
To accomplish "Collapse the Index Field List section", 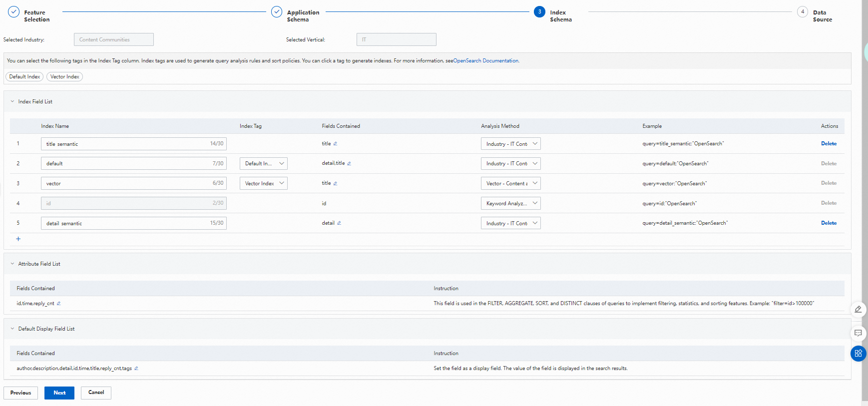I will point(12,101).
